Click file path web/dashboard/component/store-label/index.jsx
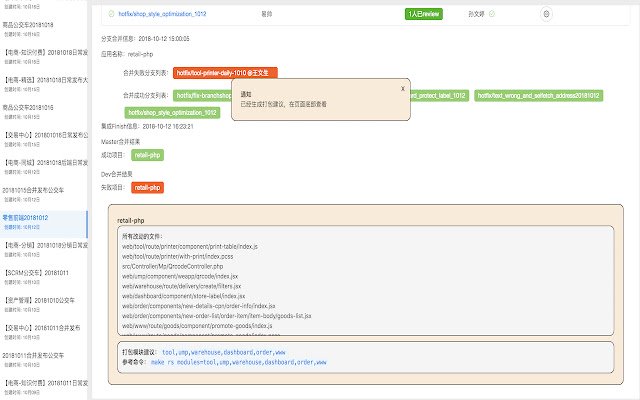 [x=184, y=296]
